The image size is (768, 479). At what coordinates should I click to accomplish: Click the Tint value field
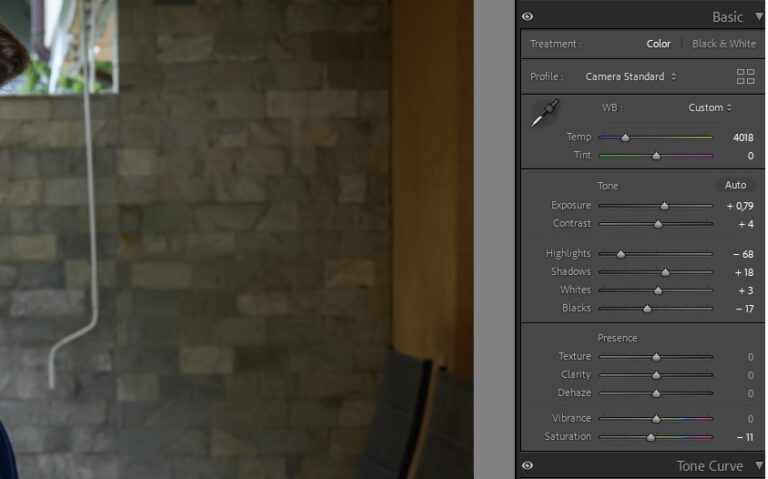point(750,156)
